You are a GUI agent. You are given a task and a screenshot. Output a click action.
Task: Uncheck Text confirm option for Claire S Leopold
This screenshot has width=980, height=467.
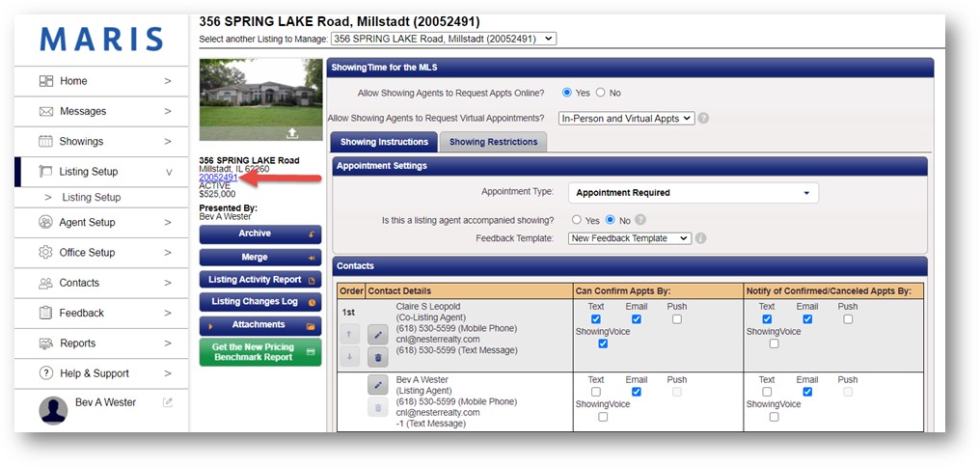595,319
